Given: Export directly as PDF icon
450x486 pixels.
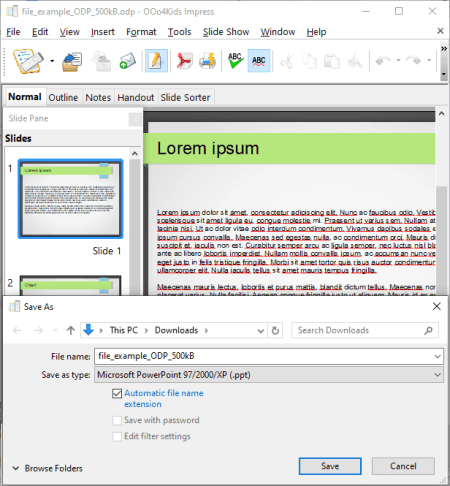Looking at the screenshot, I should [184, 61].
